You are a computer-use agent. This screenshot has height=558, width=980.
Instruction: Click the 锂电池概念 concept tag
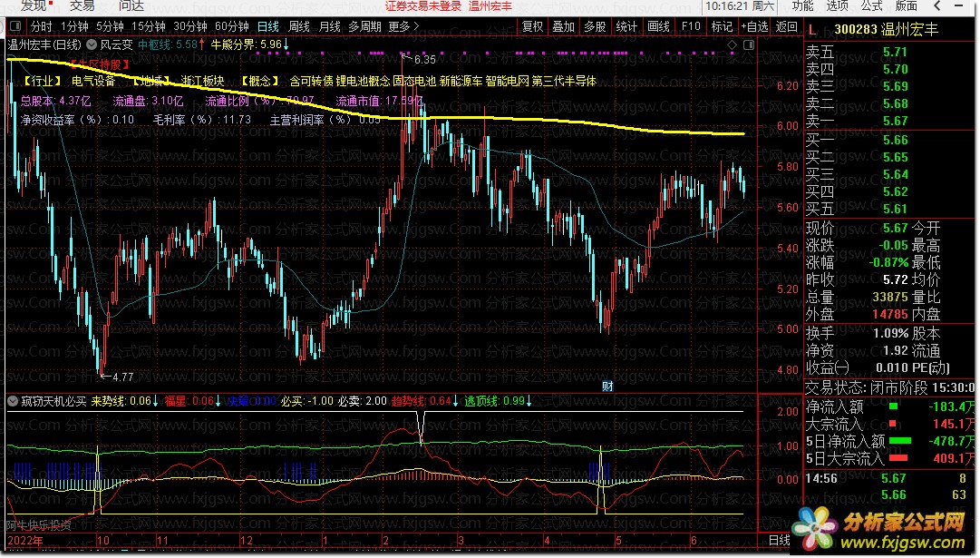[363, 81]
